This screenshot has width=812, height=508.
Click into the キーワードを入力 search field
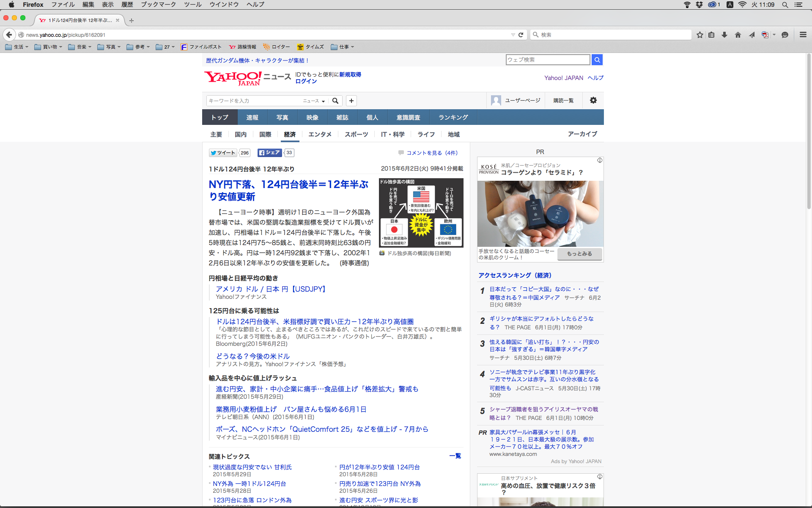(x=253, y=101)
